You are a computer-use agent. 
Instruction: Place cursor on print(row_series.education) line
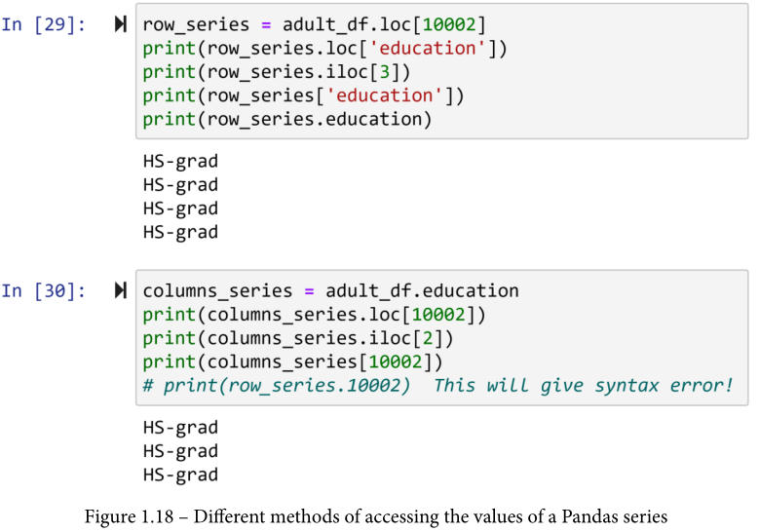click(286, 119)
